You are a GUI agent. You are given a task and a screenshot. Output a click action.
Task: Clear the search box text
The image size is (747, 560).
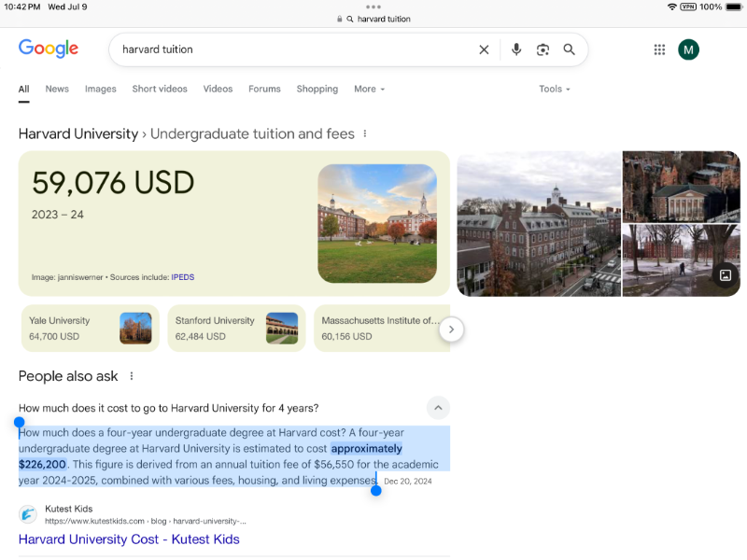[484, 49]
